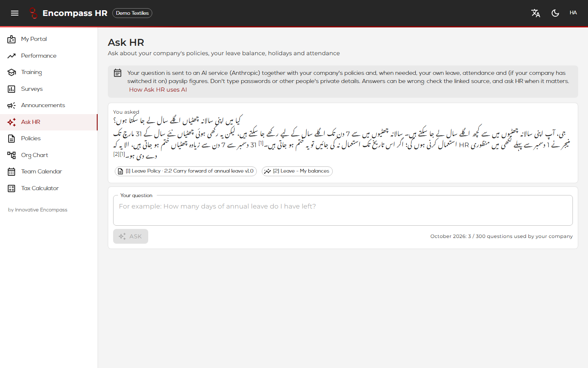This screenshot has height=368, width=588.
Task: Click the Tax Calculator icon
Action: 11,188
